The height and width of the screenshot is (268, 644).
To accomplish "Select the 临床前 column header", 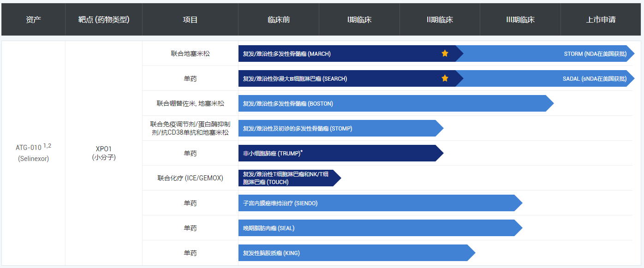I will pyautogui.click(x=279, y=20).
